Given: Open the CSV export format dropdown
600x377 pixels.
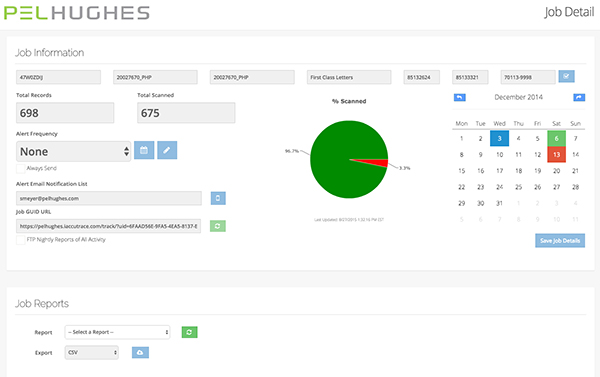Looking at the screenshot, I should coord(91,353).
